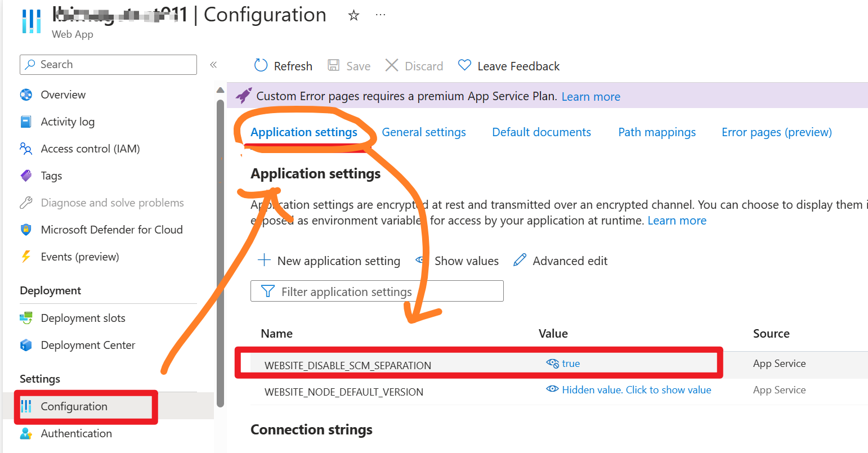Open Overview from the sidebar
Screen dimensions: 868x453
[63, 95]
